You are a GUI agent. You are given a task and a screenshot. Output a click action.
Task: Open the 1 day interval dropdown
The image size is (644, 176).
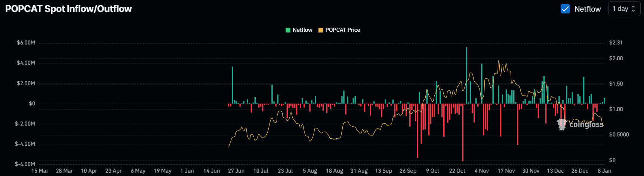click(624, 9)
